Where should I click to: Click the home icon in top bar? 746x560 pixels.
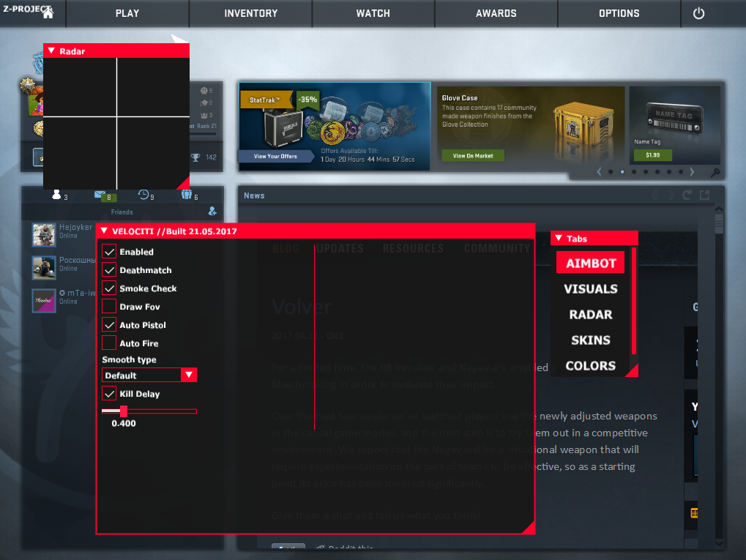click(x=48, y=13)
